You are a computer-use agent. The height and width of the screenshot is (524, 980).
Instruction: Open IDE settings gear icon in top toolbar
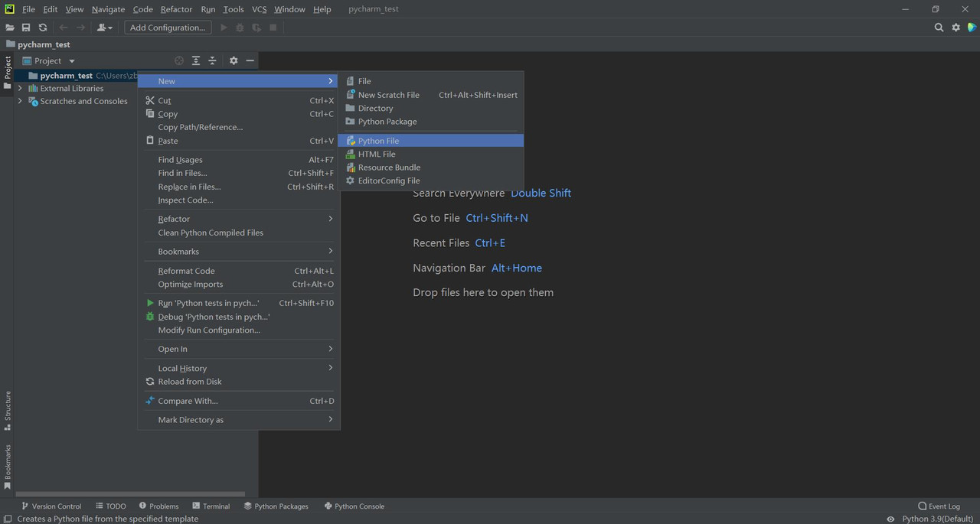(x=955, y=28)
